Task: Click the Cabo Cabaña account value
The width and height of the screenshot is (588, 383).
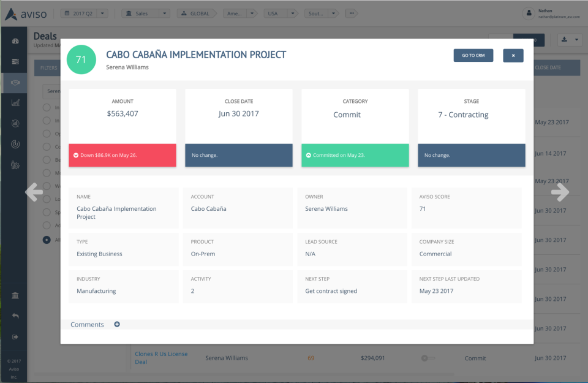Action: point(208,209)
